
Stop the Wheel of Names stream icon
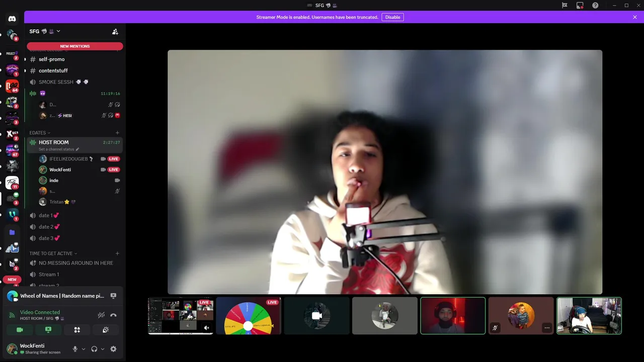coord(113,296)
